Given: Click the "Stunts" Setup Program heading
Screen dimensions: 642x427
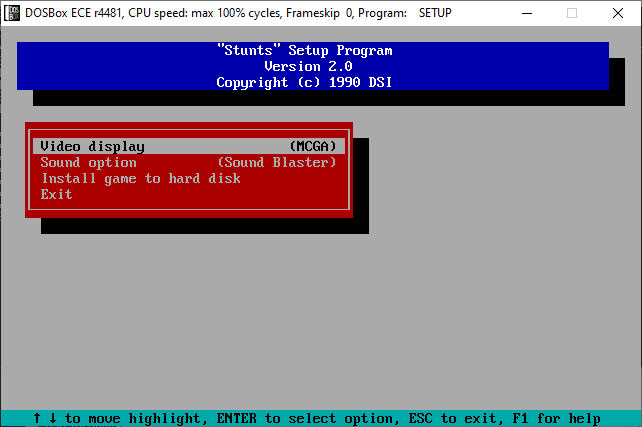Looking at the screenshot, I should [305, 50].
